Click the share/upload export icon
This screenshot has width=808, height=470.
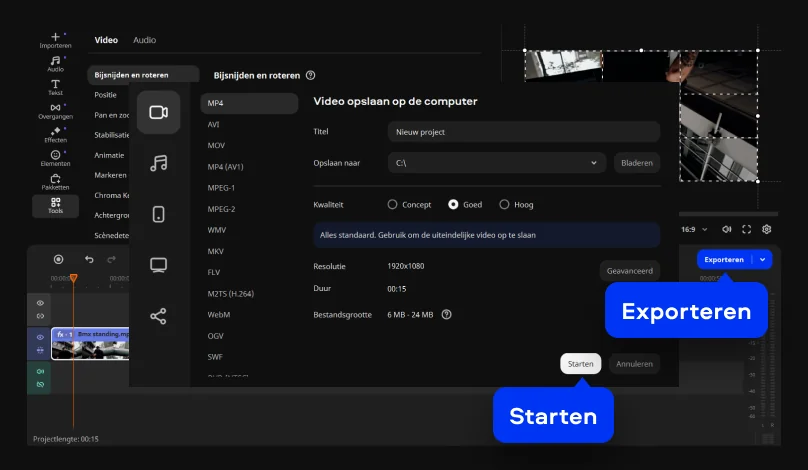click(158, 316)
